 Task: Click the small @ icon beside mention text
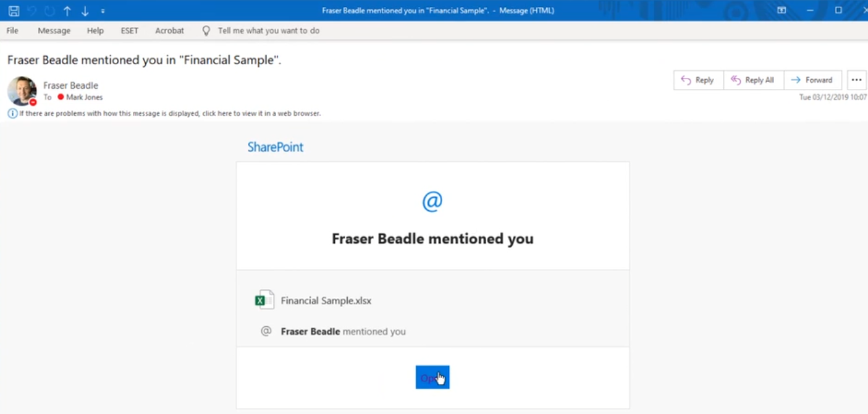point(266,331)
